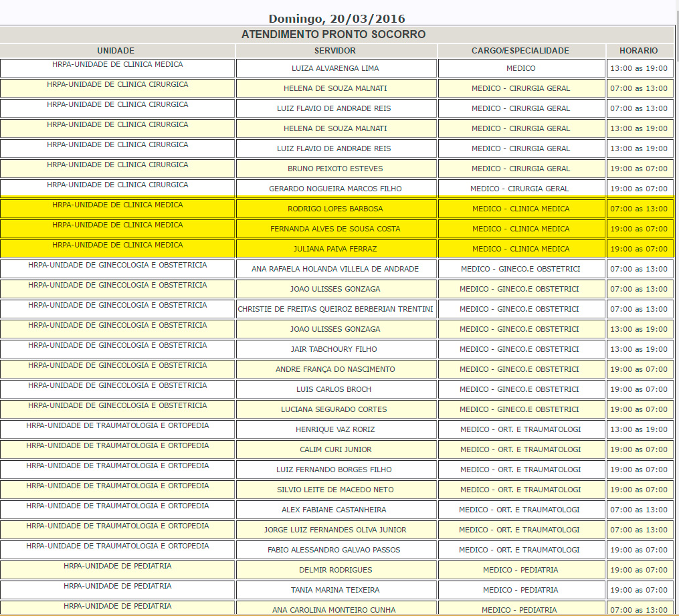Viewport: 679px width, 616px height.
Task: Click the ATENDIMENTO PRONTO SOCORRO table title
Action: [333, 35]
